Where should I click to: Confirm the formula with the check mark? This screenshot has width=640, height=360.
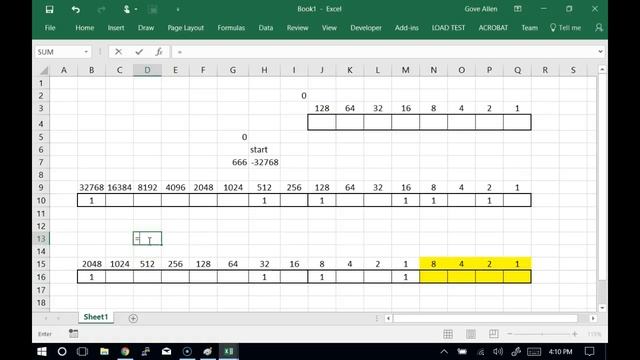[139, 52]
